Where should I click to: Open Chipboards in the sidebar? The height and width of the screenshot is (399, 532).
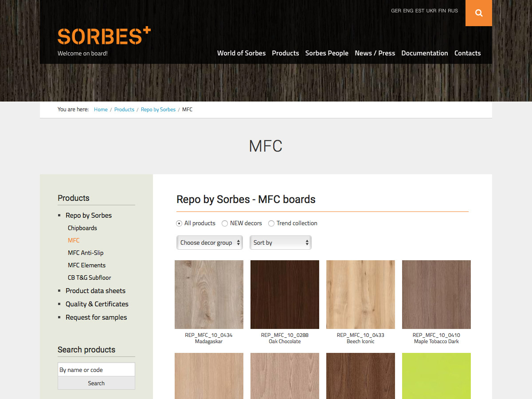tap(82, 228)
